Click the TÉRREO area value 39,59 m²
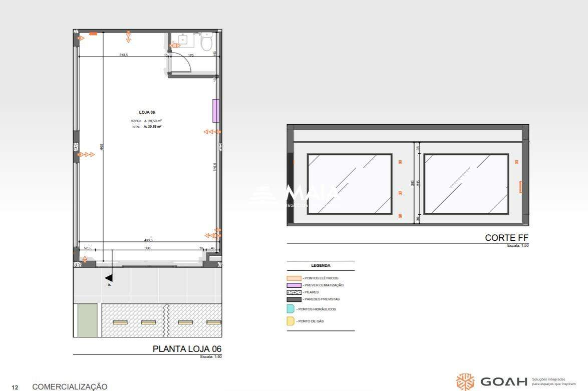 coord(153,121)
